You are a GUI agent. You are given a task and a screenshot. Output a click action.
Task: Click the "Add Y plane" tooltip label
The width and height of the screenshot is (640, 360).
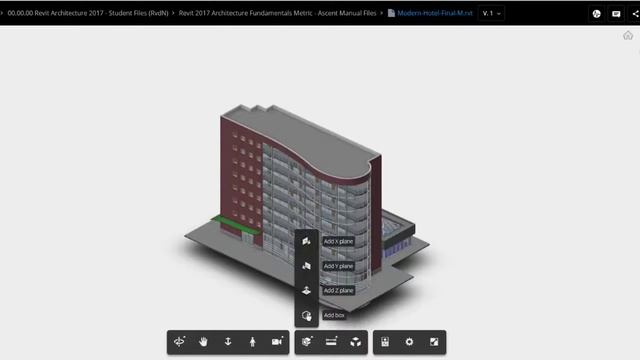(x=338, y=266)
